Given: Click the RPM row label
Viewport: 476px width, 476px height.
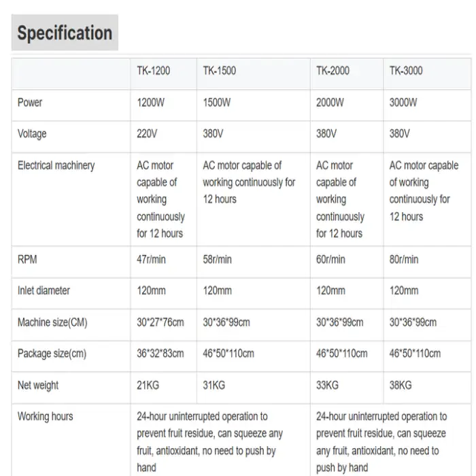Looking at the screenshot, I should (x=28, y=259).
